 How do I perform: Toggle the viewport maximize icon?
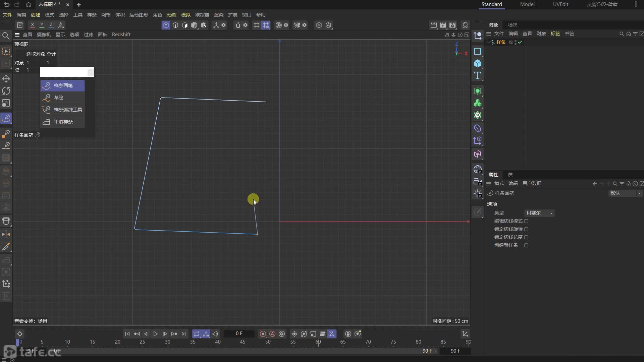467,35
